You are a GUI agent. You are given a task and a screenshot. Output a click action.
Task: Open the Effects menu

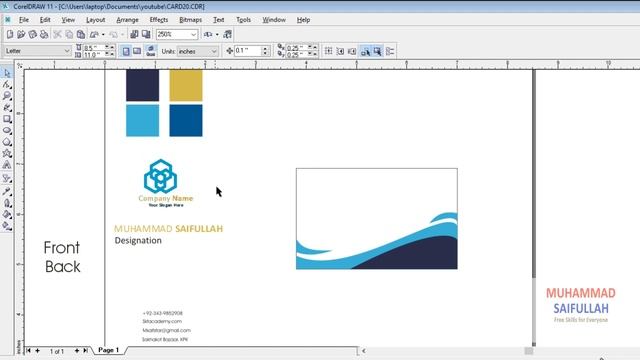click(x=159, y=20)
